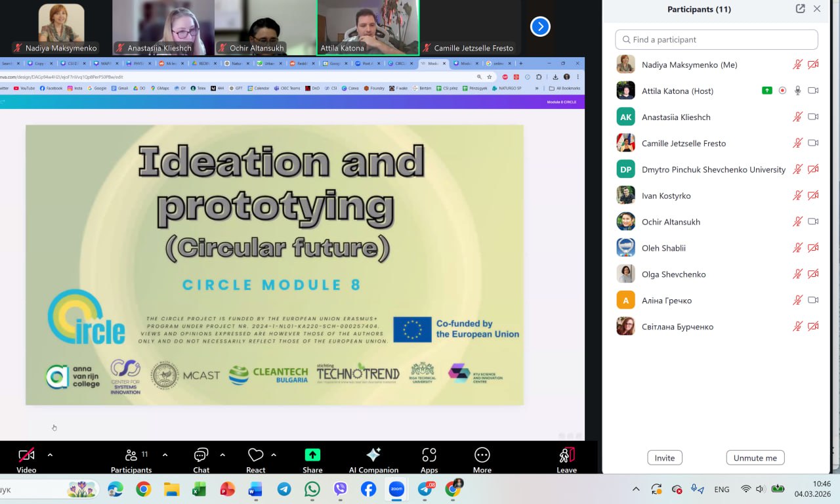Open Telegram from the Windows taskbar

tap(283, 490)
